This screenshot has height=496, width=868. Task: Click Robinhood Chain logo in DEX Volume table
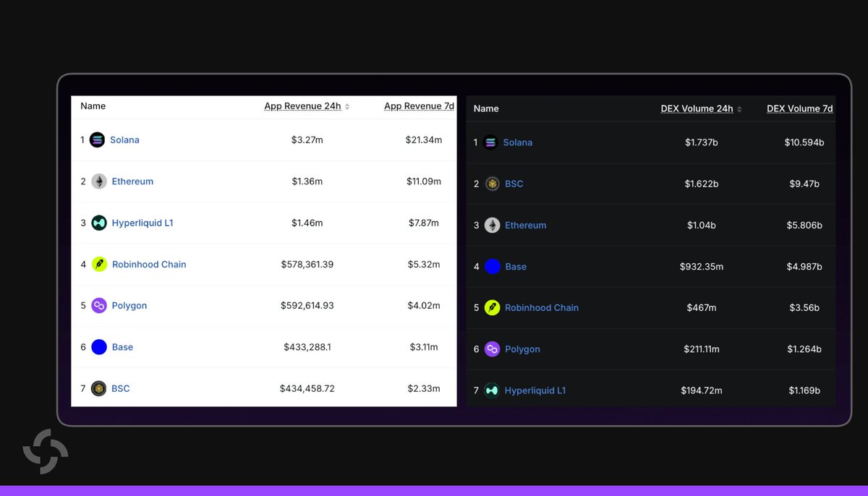coord(492,307)
